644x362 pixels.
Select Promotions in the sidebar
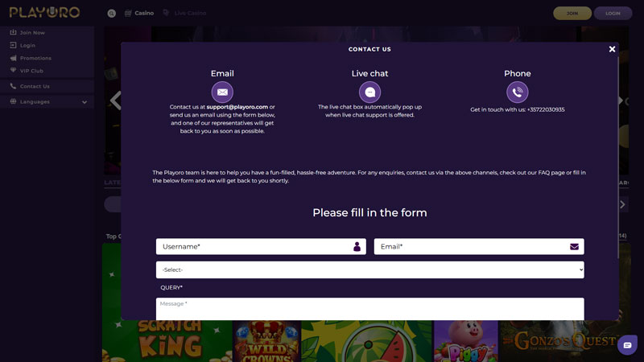(35, 59)
